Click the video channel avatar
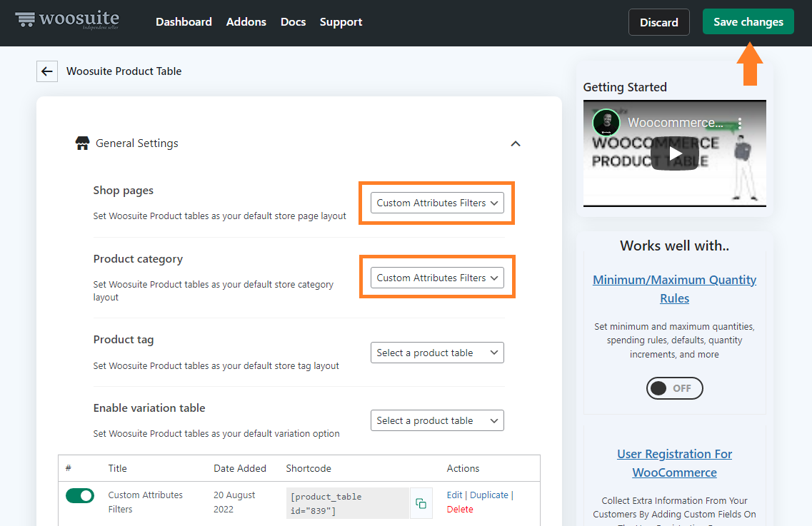812x526 pixels. pyautogui.click(x=606, y=123)
